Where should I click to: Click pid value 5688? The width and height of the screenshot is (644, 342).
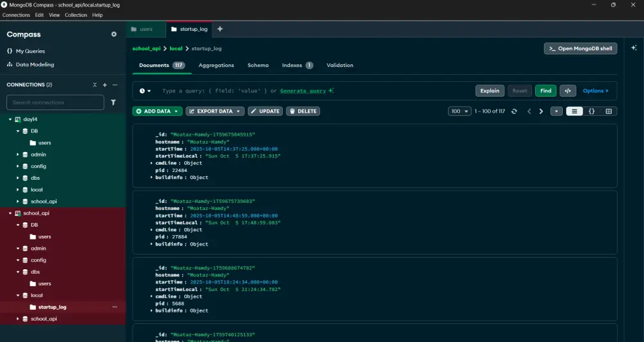pos(178,303)
